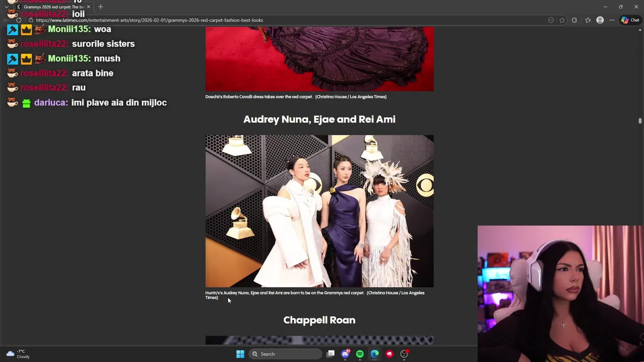
Task: Click the Copilot Chat button in Edge
Action: point(630,20)
